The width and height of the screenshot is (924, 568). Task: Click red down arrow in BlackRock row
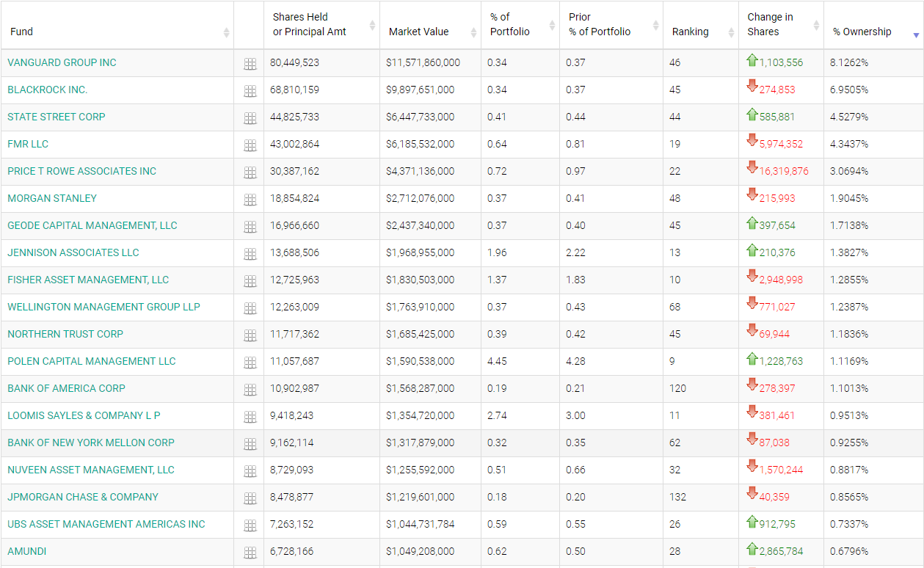click(752, 87)
